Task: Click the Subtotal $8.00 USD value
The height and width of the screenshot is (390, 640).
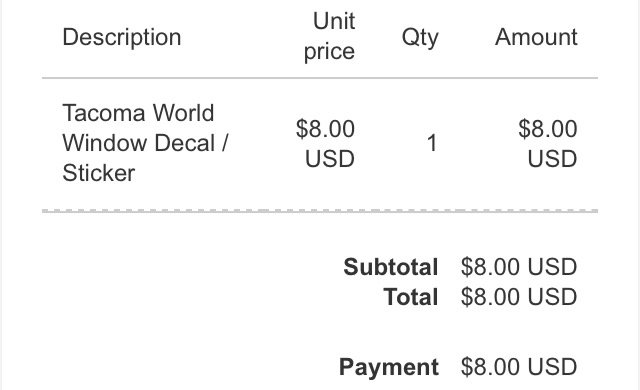Action: pos(519,267)
